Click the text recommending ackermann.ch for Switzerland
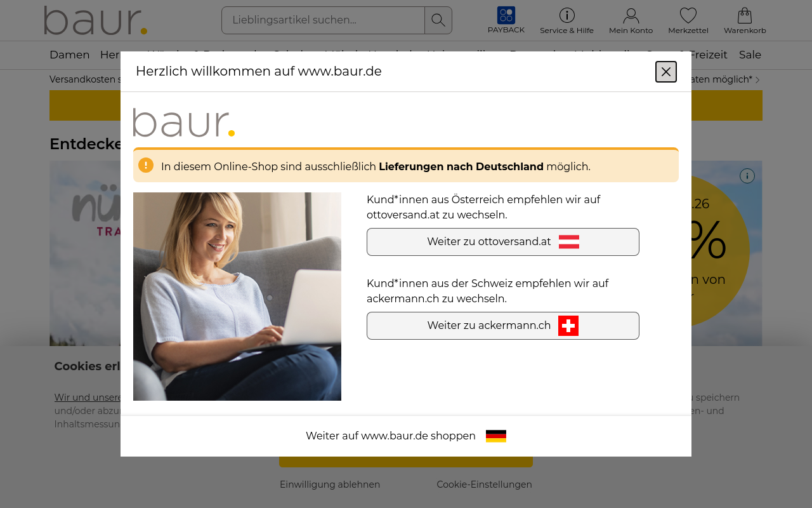 click(487, 291)
